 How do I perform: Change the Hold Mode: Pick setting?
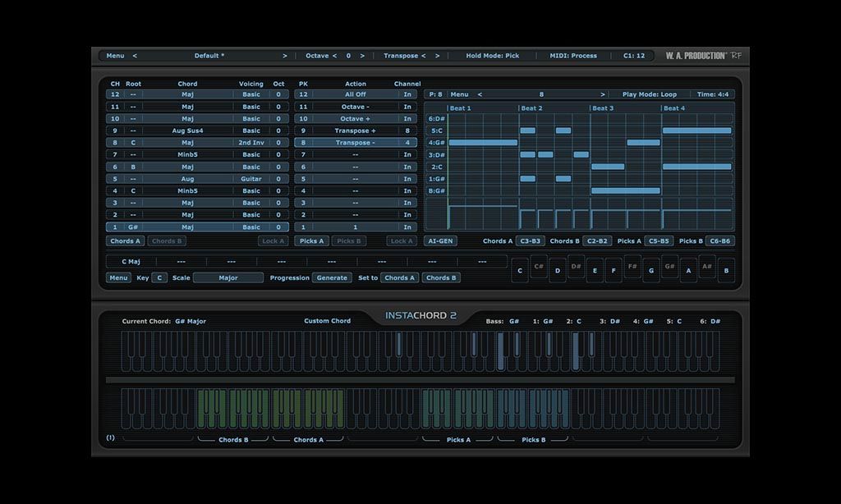(x=493, y=56)
